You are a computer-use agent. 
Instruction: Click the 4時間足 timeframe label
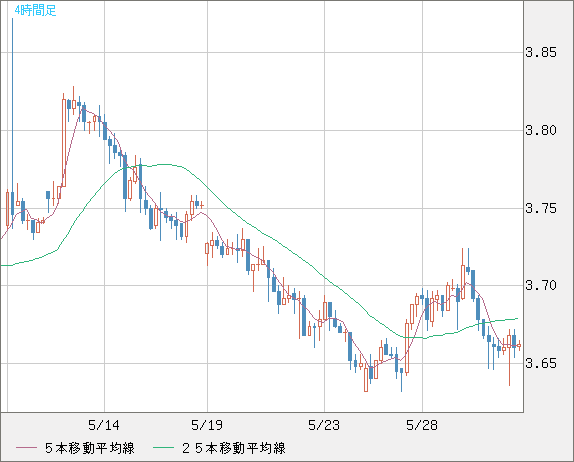coord(35,10)
